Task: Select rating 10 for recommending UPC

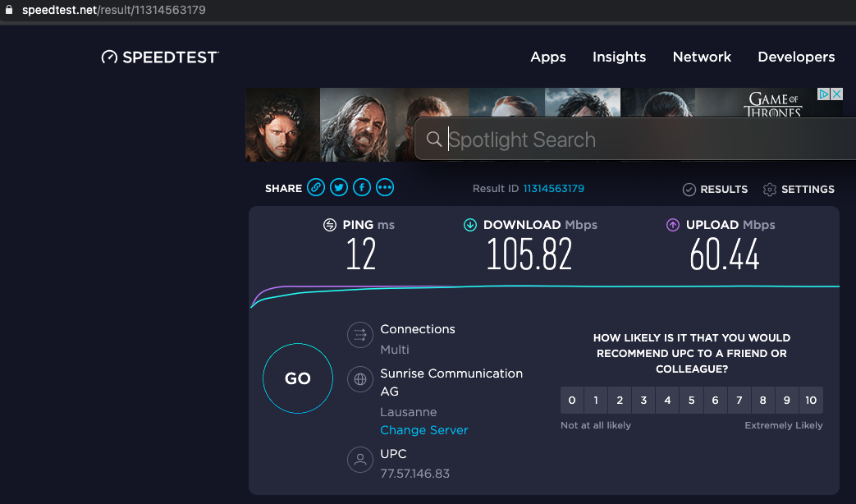Action: tap(811, 401)
